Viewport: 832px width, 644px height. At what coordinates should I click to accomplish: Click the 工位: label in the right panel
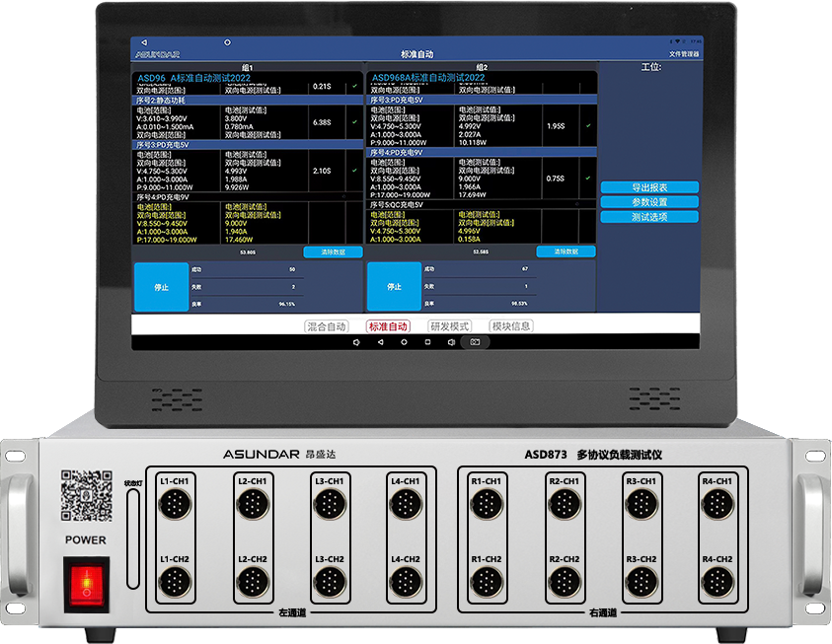651,67
